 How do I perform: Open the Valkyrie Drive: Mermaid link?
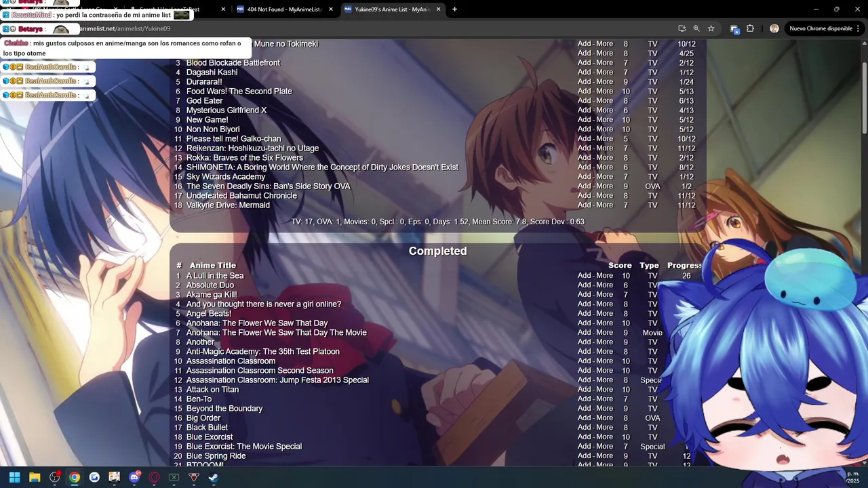[x=228, y=205]
